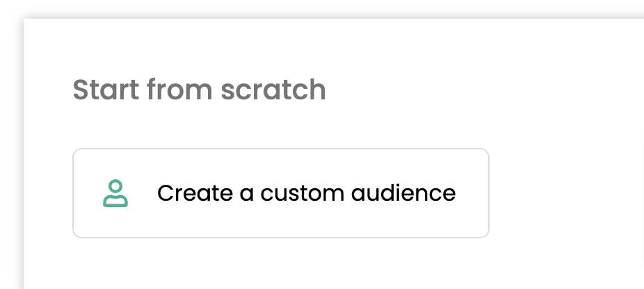Open the custom audience creation card
This screenshot has height=289, width=644.
(281, 193)
